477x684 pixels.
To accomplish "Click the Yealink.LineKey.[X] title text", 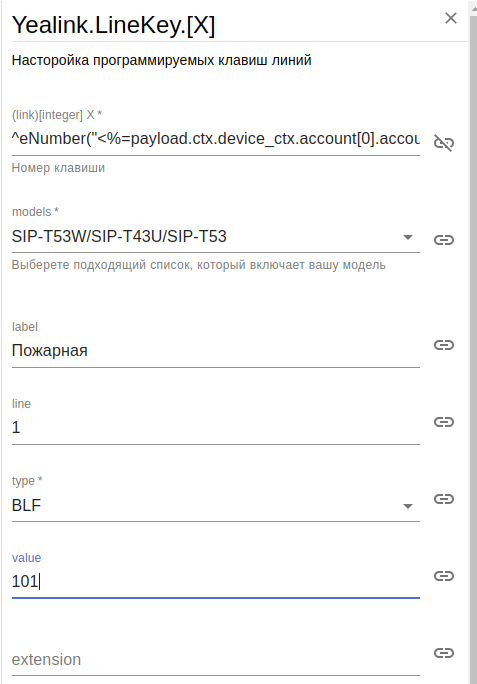I will coord(113,25).
